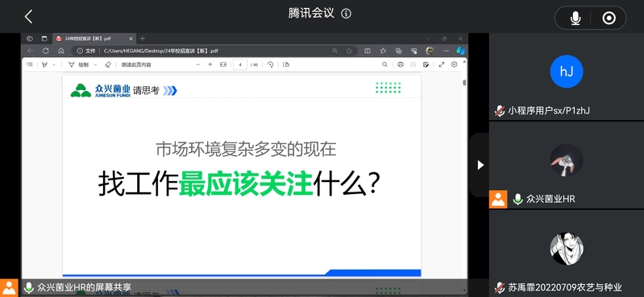Image resolution: width=644 pixels, height=297 pixels.
Task: Open the collections icon in Edge toolbar
Action: tap(398, 51)
